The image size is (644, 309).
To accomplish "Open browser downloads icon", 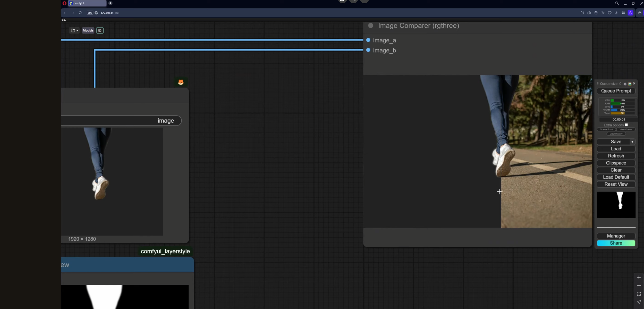I will 616,13.
